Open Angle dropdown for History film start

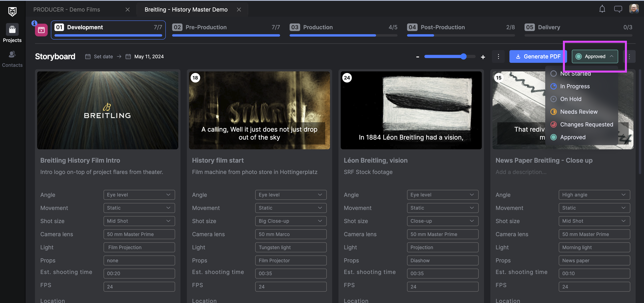point(291,195)
